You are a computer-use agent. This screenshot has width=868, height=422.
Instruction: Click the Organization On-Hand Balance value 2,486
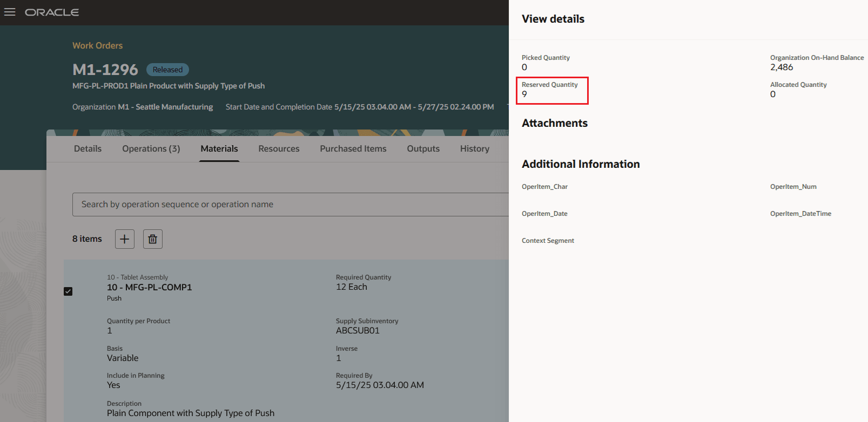(782, 67)
